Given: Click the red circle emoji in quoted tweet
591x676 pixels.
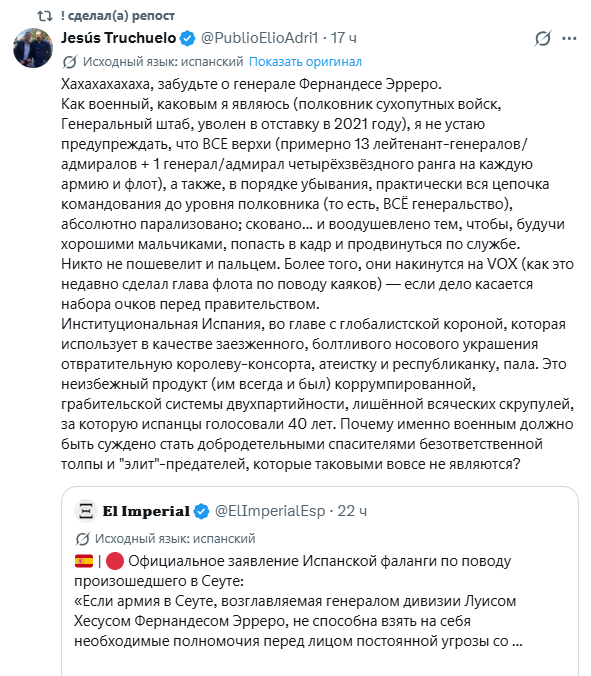Looking at the screenshot, I should point(115,561).
